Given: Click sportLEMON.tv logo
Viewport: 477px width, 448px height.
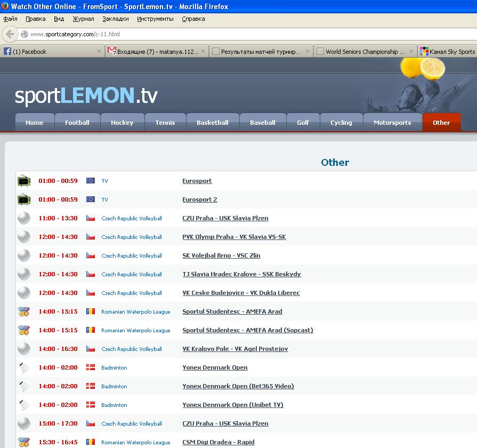Looking at the screenshot, I should (x=86, y=95).
